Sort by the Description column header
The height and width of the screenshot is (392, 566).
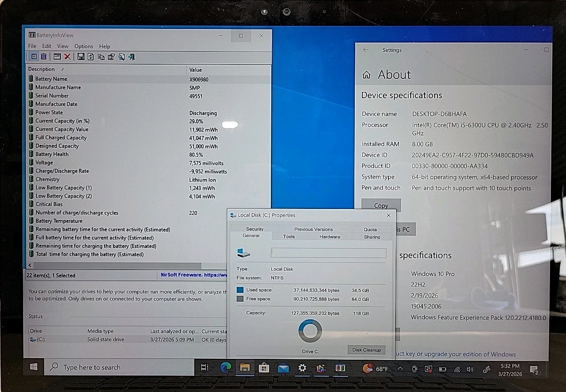pos(106,69)
